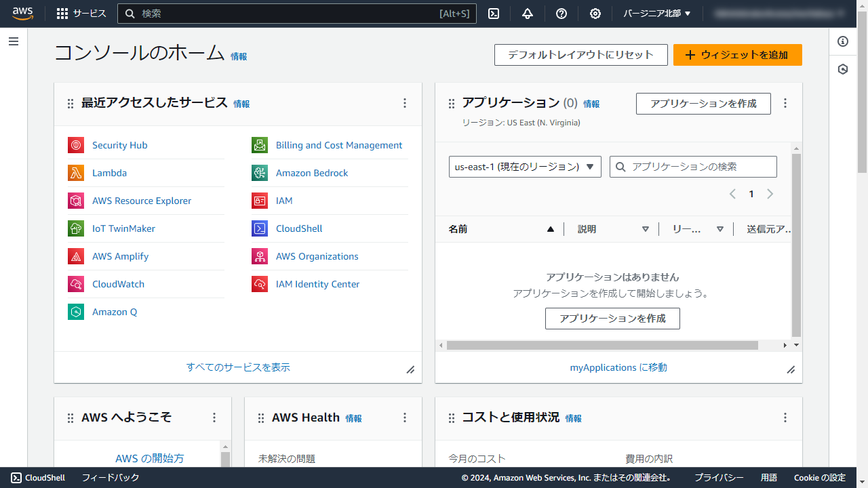
Task: Click the Amazon Q icon
Action: pos(76,312)
